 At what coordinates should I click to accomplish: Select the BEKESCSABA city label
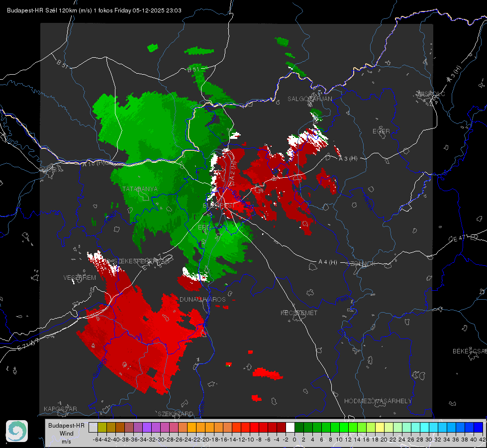point(469,351)
